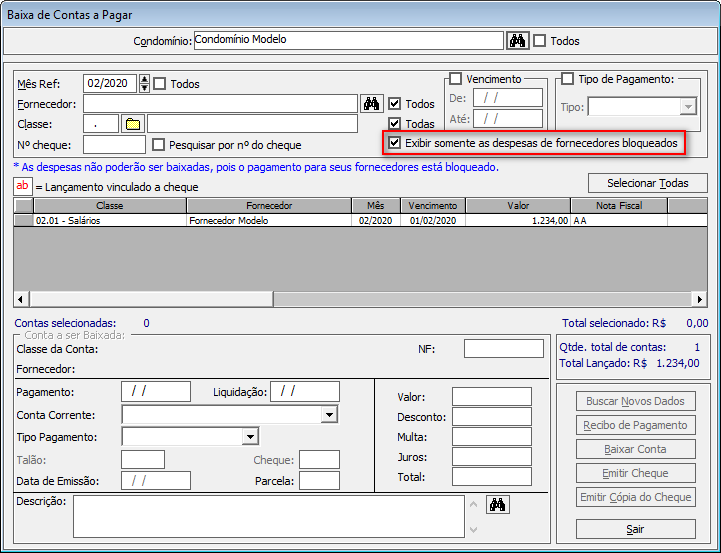721x553 pixels.
Task: Click the Mês Ref field 02/2020
Action: click(x=110, y=84)
